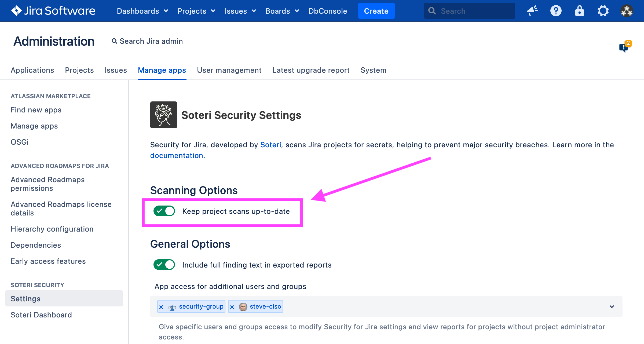Open the settings gear icon
This screenshot has width=644, height=344.
click(603, 11)
